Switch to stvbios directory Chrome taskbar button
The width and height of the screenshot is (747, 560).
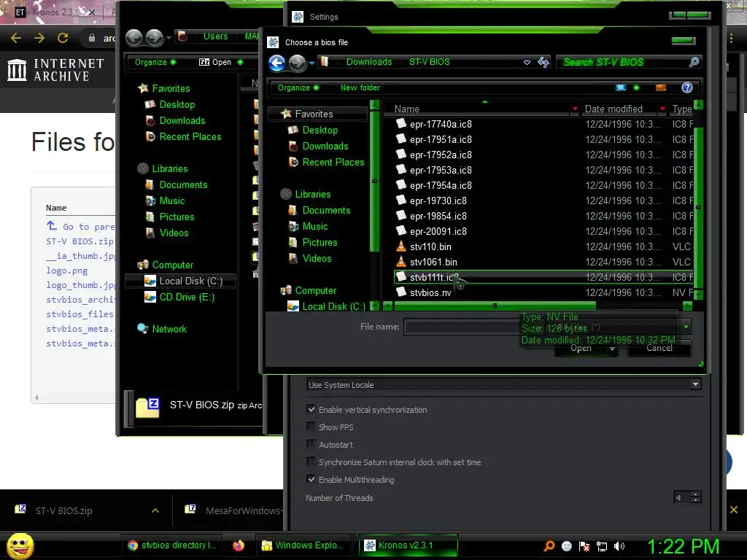coord(174,545)
